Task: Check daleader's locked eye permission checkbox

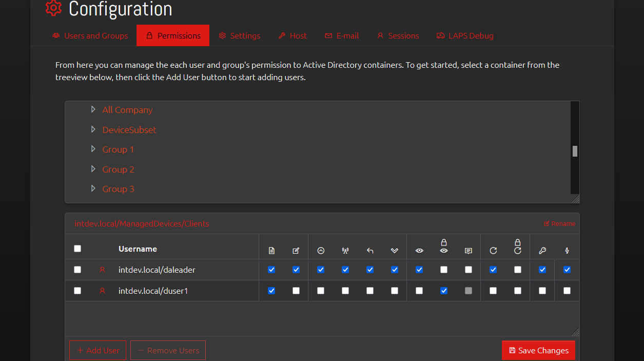Action: point(444,270)
